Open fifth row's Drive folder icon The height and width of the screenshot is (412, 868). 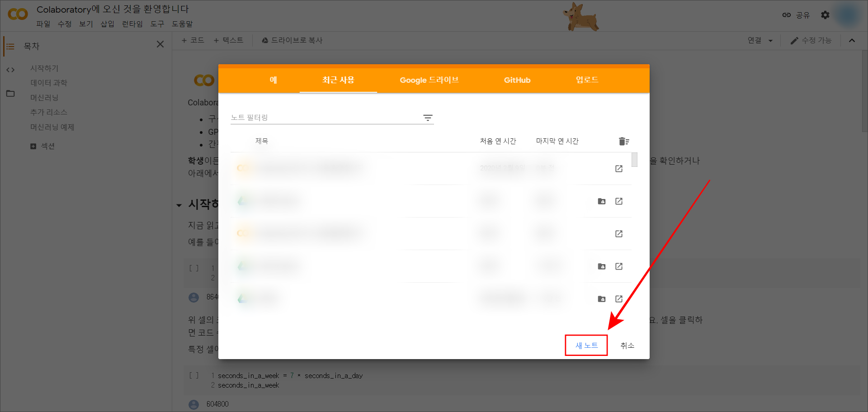point(602,299)
